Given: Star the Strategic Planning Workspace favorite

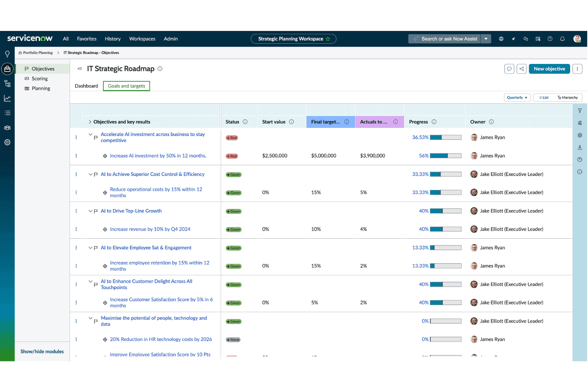Looking at the screenshot, I should (328, 39).
